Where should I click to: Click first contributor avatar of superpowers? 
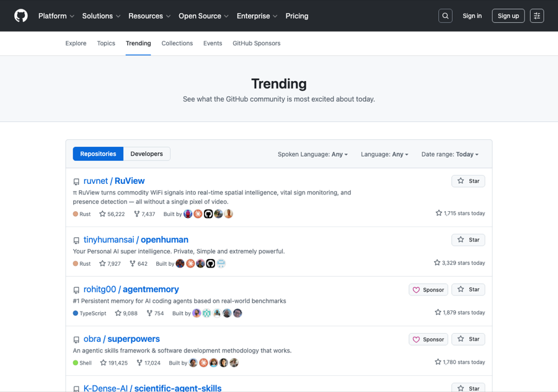point(193,362)
